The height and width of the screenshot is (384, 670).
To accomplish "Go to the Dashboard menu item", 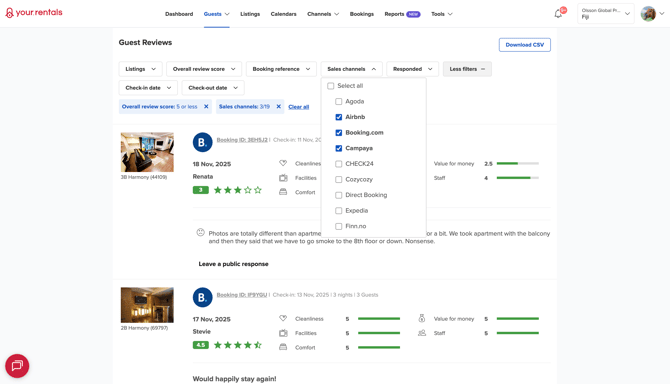I will pos(179,14).
